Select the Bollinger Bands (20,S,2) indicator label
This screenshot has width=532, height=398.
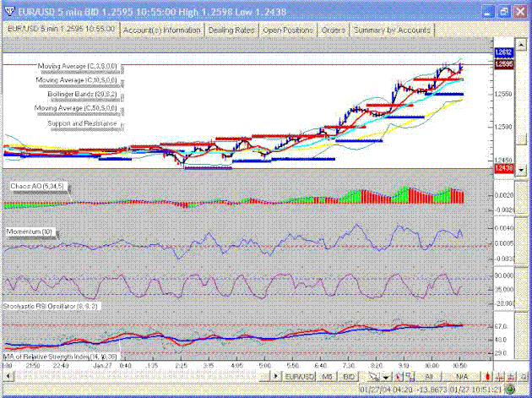(x=81, y=94)
